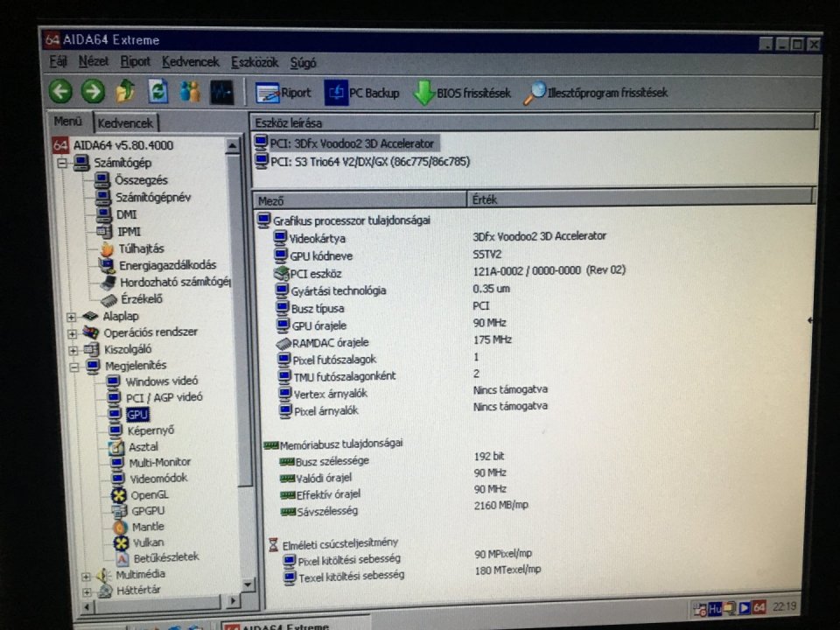The image size is (840, 630).
Task: Click the Mező column header
Action: tap(360, 200)
